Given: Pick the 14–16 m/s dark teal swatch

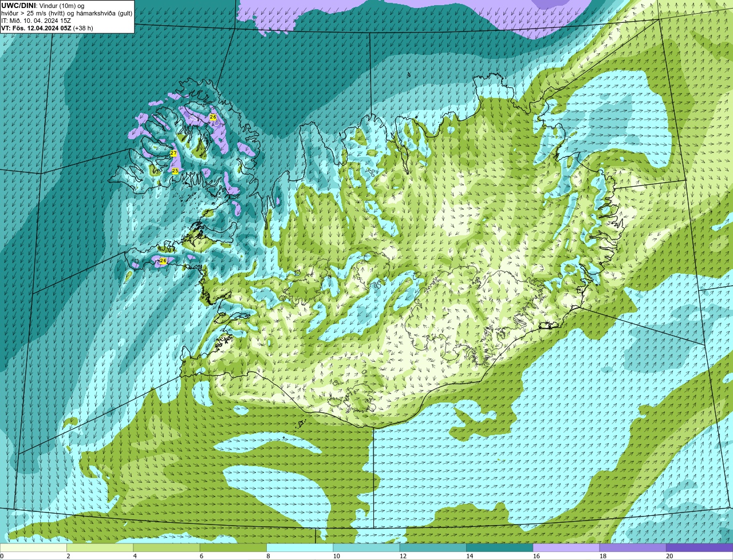Looking at the screenshot, I should (500, 547).
